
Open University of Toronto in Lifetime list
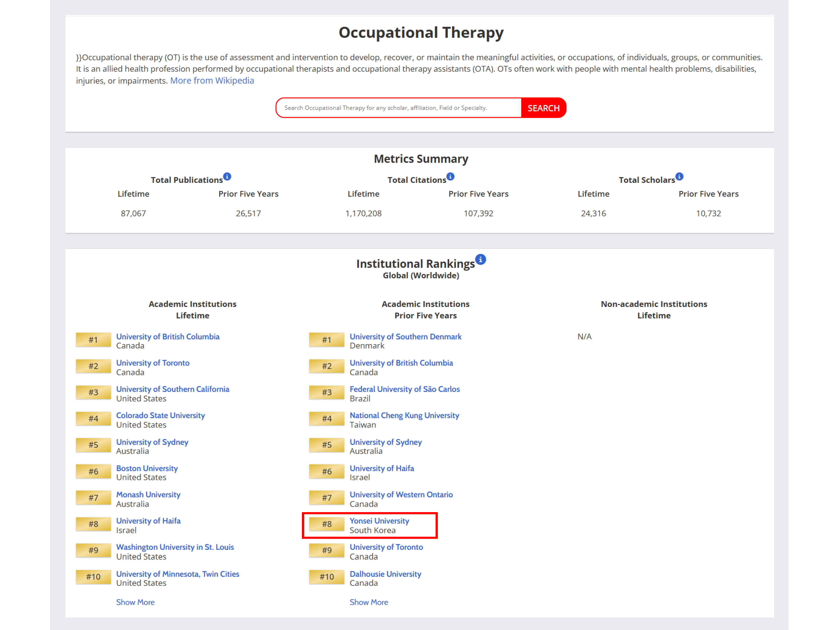click(x=153, y=363)
